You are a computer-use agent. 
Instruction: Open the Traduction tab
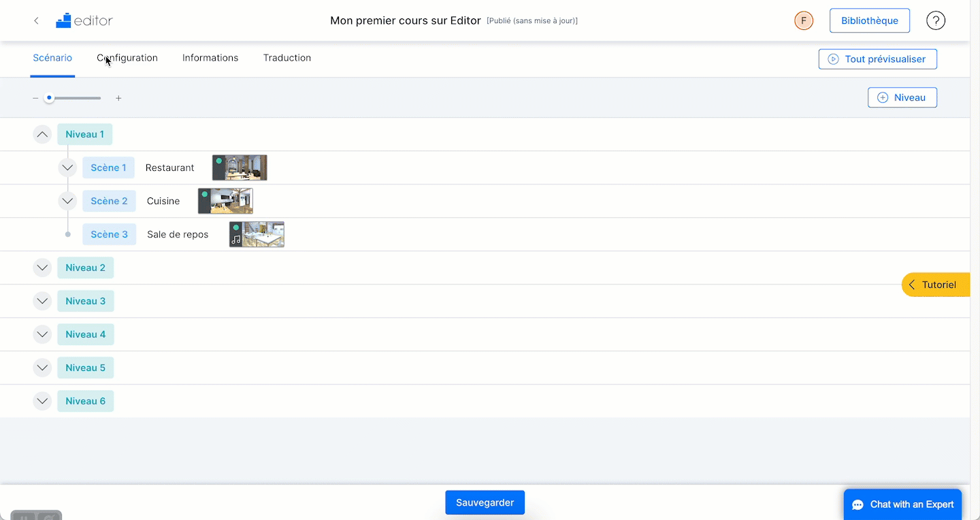(x=287, y=58)
